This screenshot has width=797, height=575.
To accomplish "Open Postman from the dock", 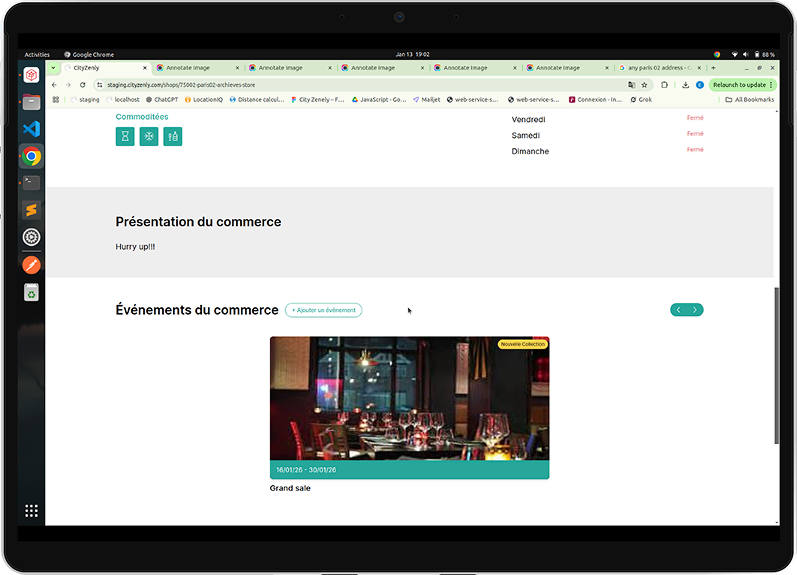I will (x=32, y=265).
